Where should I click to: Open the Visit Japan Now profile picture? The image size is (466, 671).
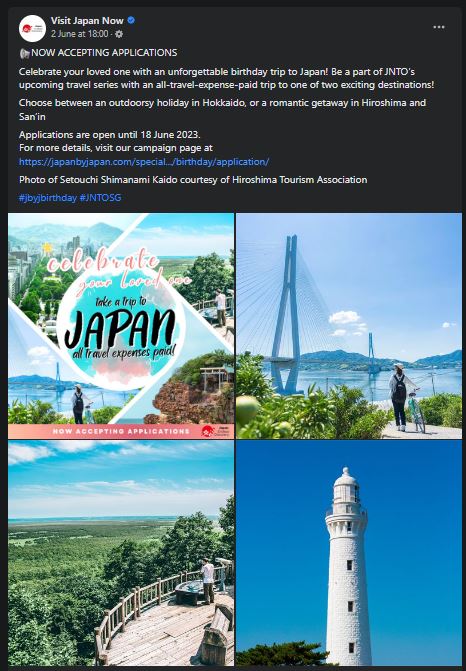pos(32,28)
